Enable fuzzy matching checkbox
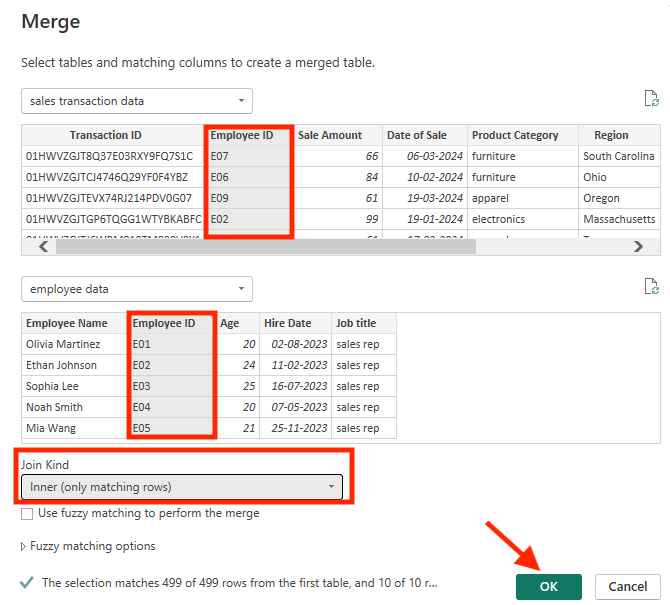670x605 pixels. 27,514
